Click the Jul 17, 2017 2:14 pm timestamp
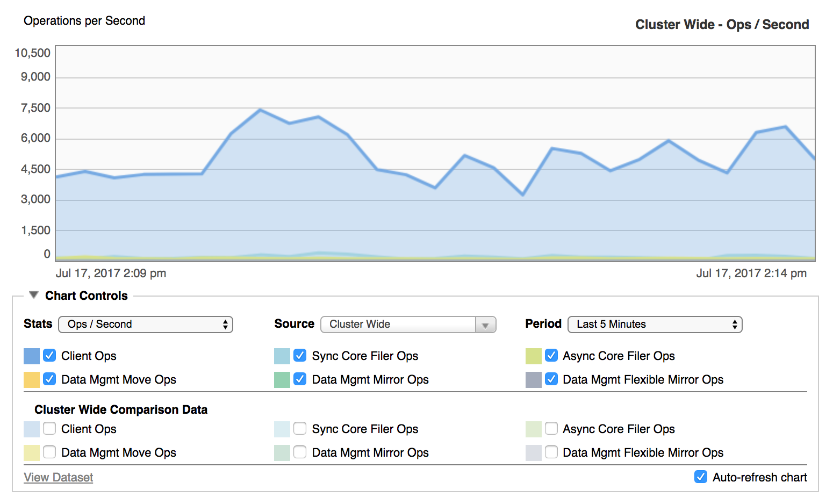This screenshot has height=504, width=833. 751,273
